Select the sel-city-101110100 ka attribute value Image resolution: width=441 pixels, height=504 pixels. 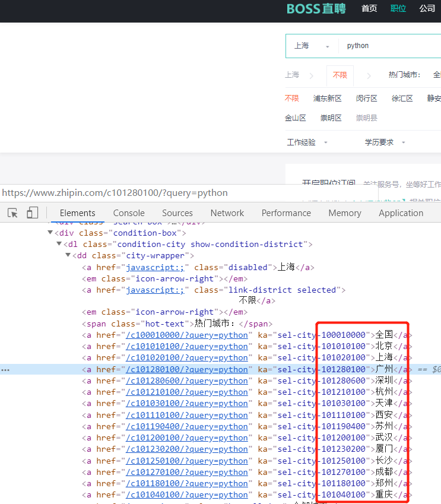[322, 416]
